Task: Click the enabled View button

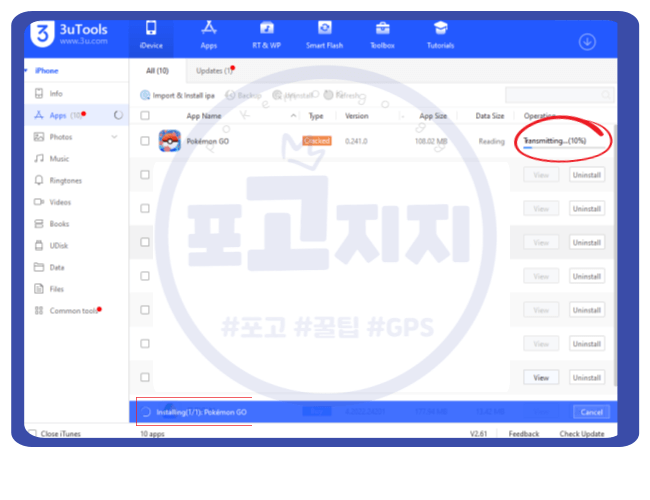Action: pyautogui.click(x=541, y=378)
